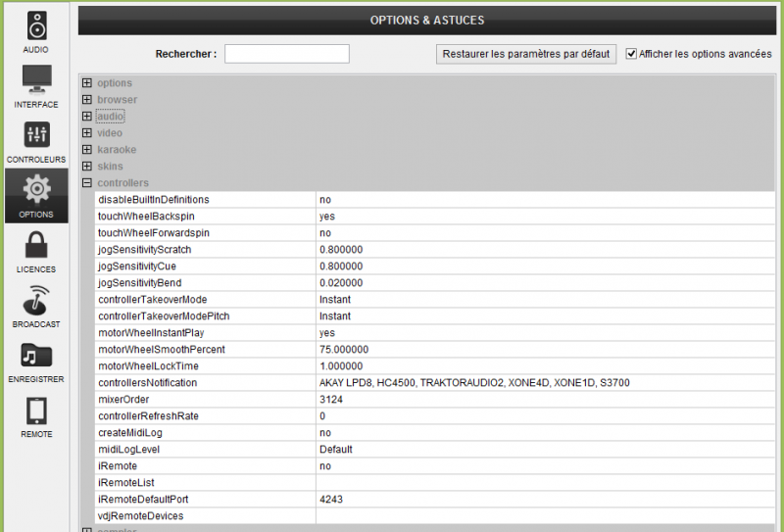Open the Licences padlock icon

[36, 244]
